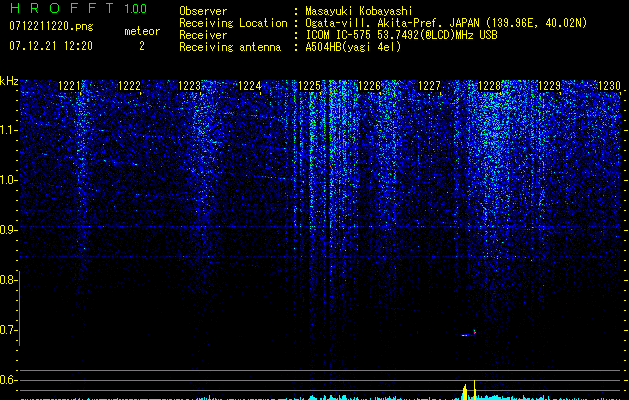Click the 0.9 kHz axis label
The image size is (629, 400).
[x=8, y=230]
